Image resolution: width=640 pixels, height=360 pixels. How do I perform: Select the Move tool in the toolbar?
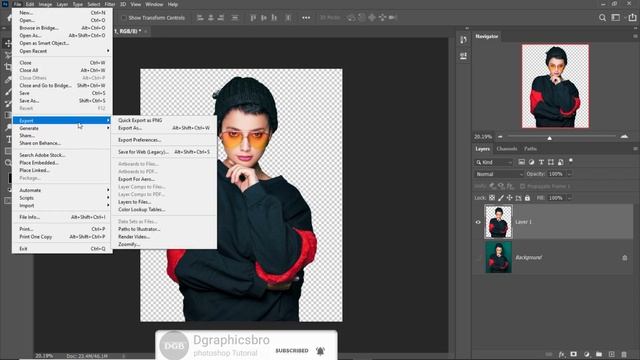point(8,43)
